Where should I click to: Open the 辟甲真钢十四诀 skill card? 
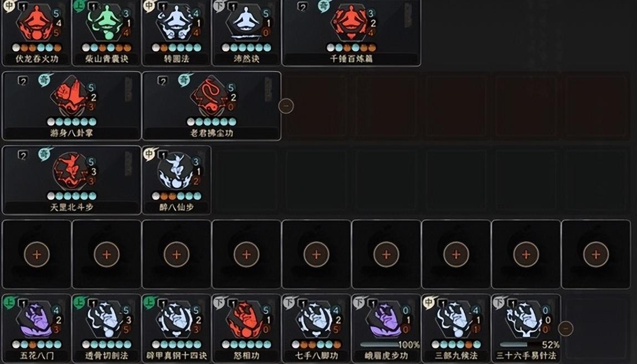tap(176, 328)
